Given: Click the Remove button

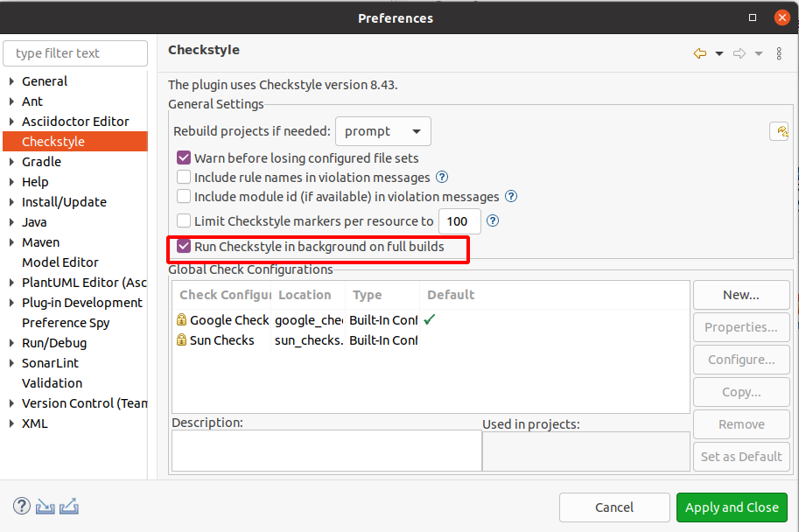Looking at the screenshot, I should (741, 424).
